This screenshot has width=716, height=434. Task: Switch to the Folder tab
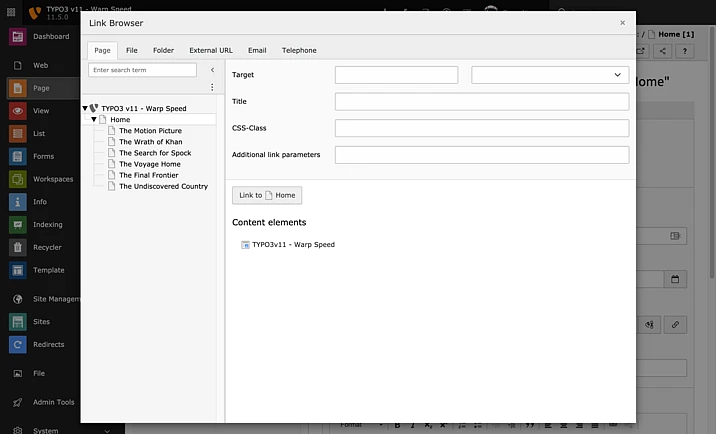pos(163,50)
